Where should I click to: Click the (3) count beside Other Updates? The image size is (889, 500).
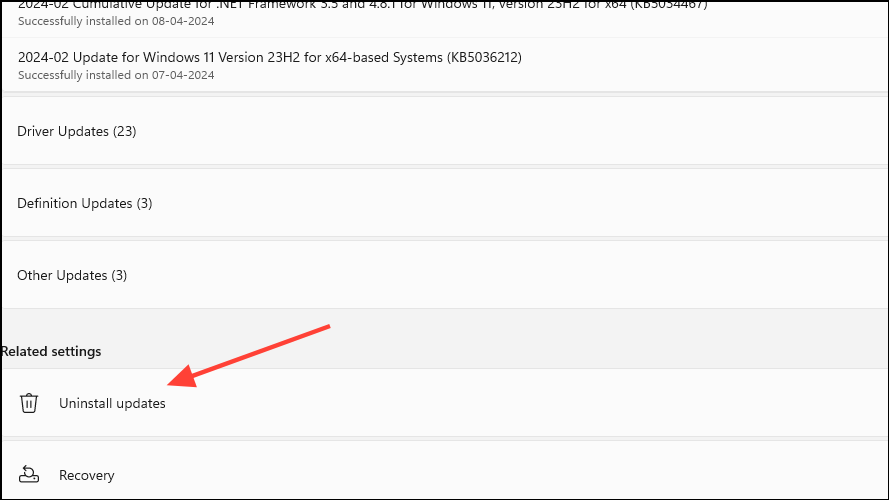(x=119, y=276)
